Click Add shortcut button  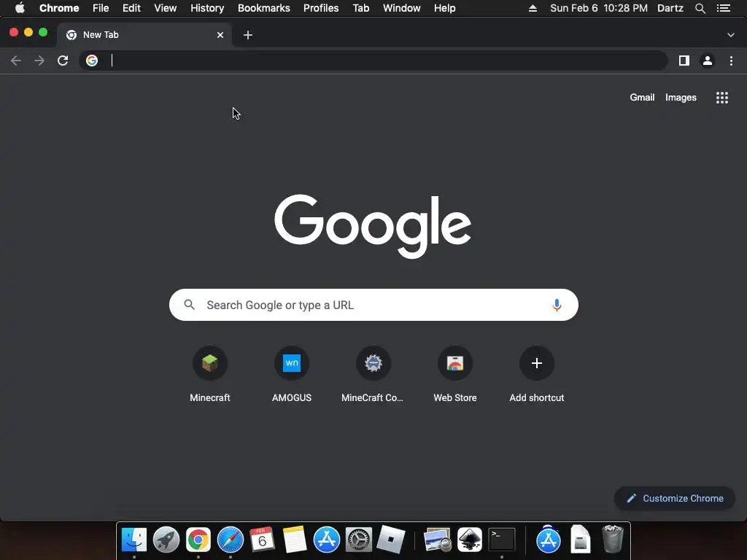(536, 375)
